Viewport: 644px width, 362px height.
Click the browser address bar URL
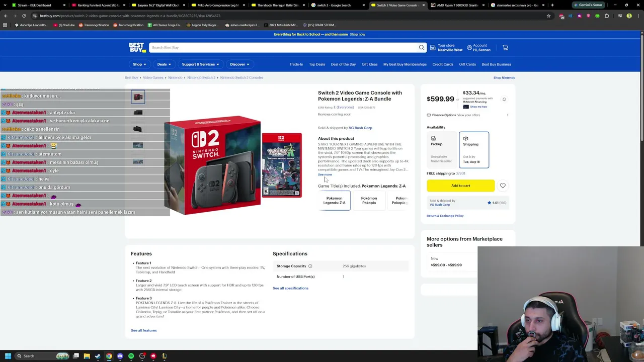tap(130, 16)
